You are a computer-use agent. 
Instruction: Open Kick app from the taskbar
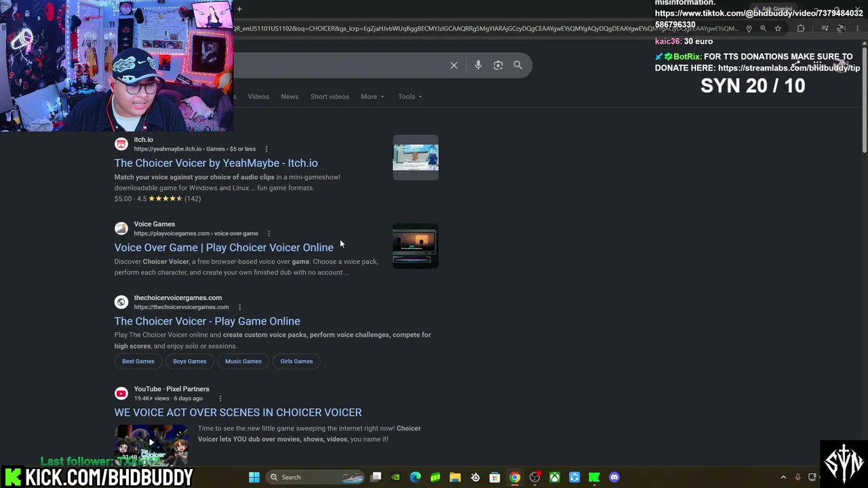(594, 477)
